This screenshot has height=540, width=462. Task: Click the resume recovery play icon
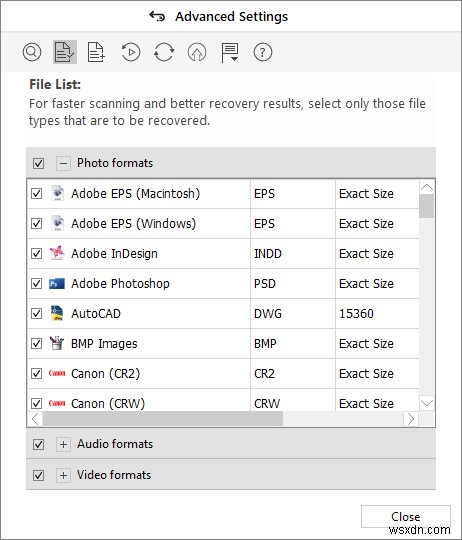[x=131, y=52]
